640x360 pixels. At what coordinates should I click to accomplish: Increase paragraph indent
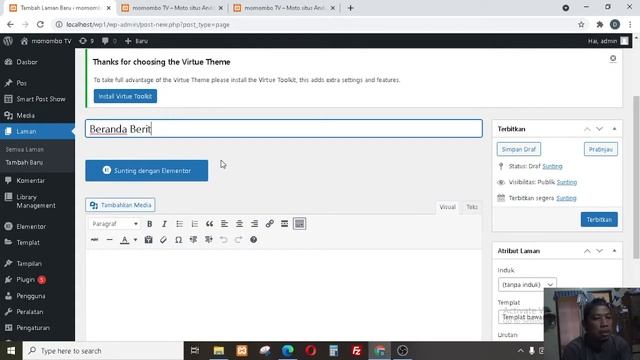tap(209, 240)
